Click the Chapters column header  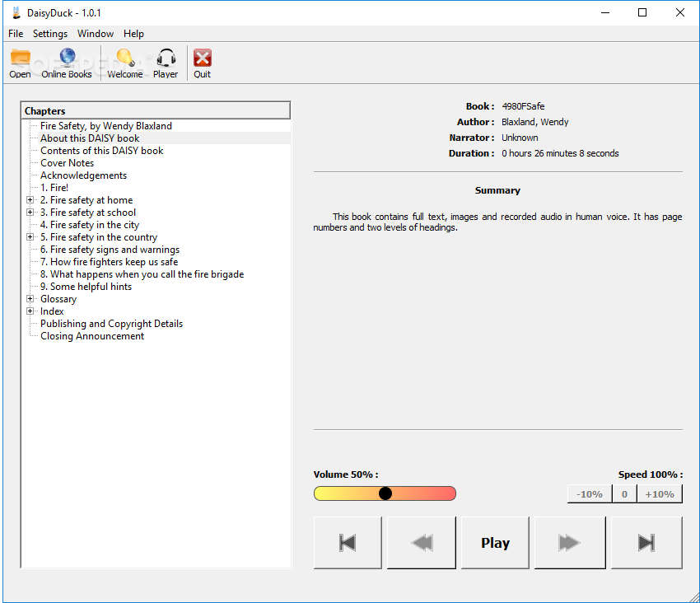tap(156, 110)
